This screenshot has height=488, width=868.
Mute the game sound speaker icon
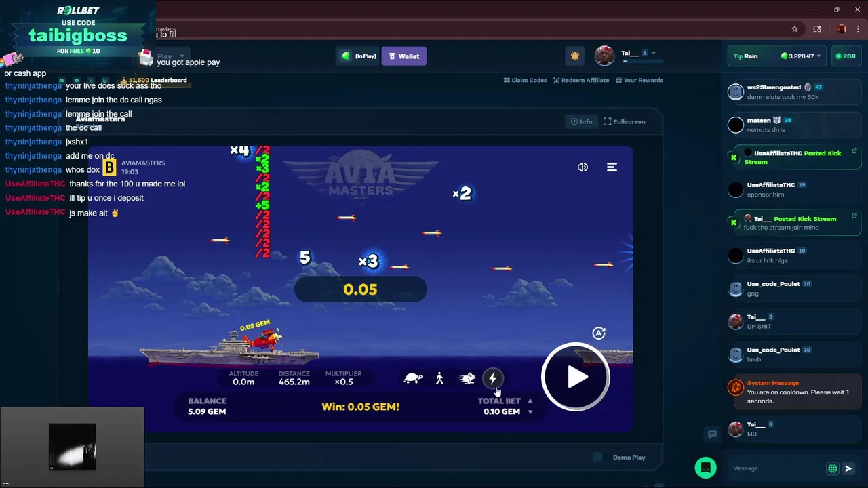pyautogui.click(x=583, y=167)
